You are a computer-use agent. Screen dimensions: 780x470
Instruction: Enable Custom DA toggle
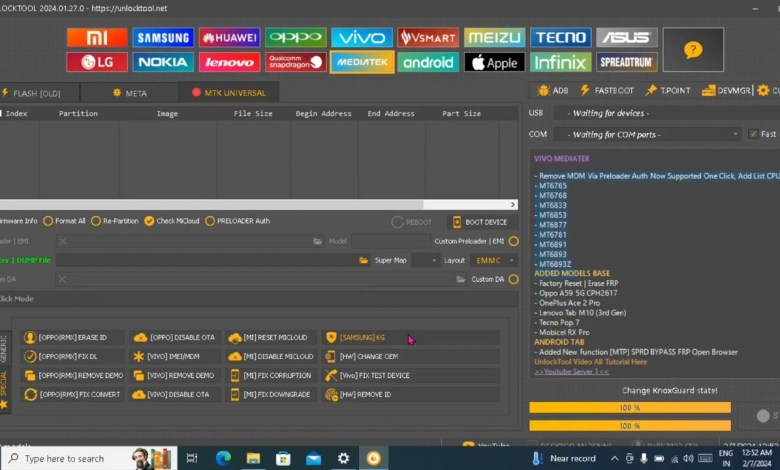pyautogui.click(x=514, y=279)
